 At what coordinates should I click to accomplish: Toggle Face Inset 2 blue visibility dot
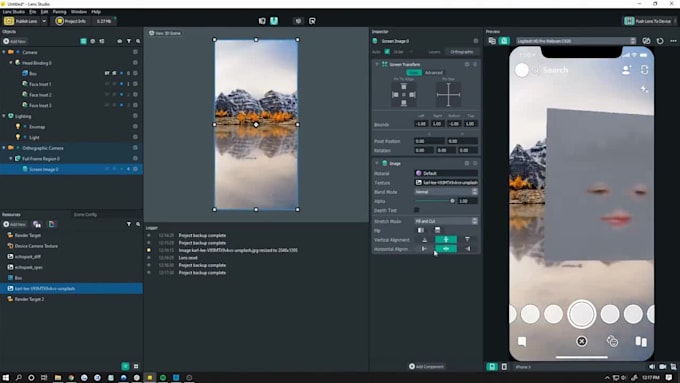pyautogui.click(x=121, y=95)
